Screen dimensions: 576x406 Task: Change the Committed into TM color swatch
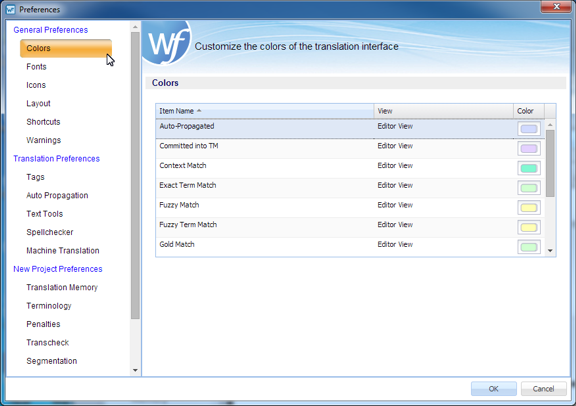(x=529, y=148)
